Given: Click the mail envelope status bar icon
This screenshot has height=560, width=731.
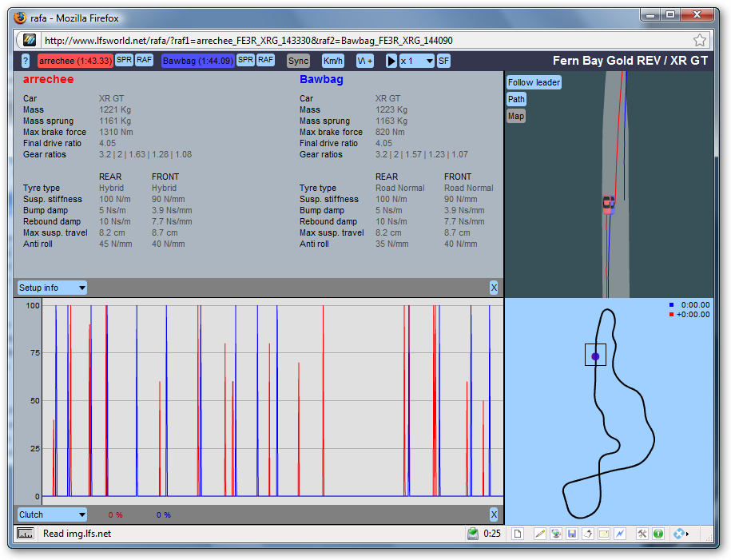Looking at the screenshot, I should click(x=604, y=534).
